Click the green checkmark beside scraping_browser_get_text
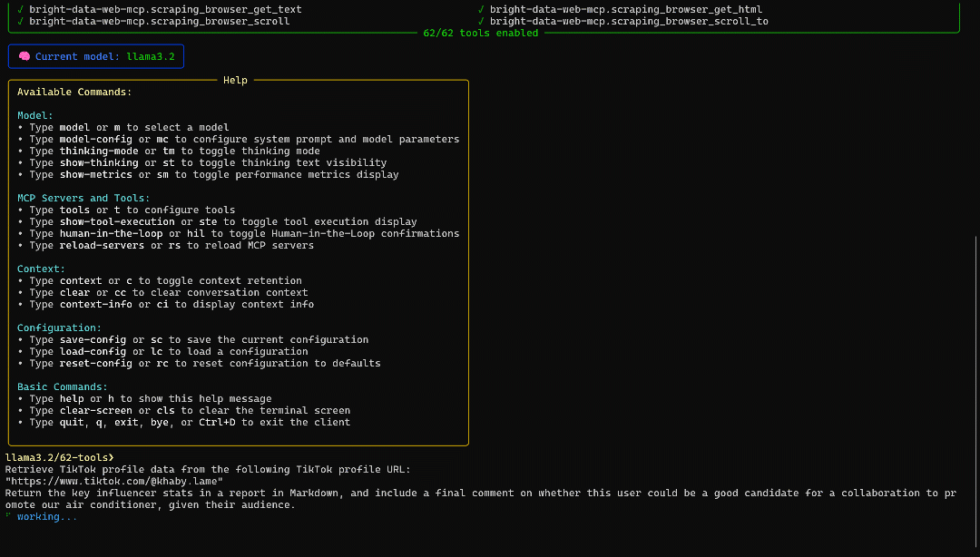The image size is (980, 557). pos(20,9)
